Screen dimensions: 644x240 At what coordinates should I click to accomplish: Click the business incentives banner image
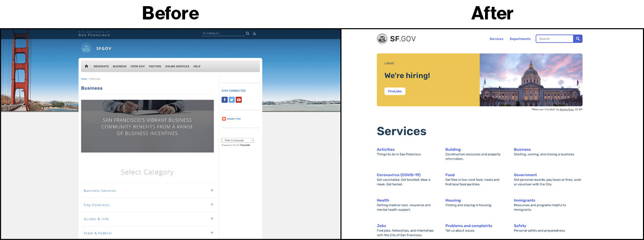pos(147,126)
